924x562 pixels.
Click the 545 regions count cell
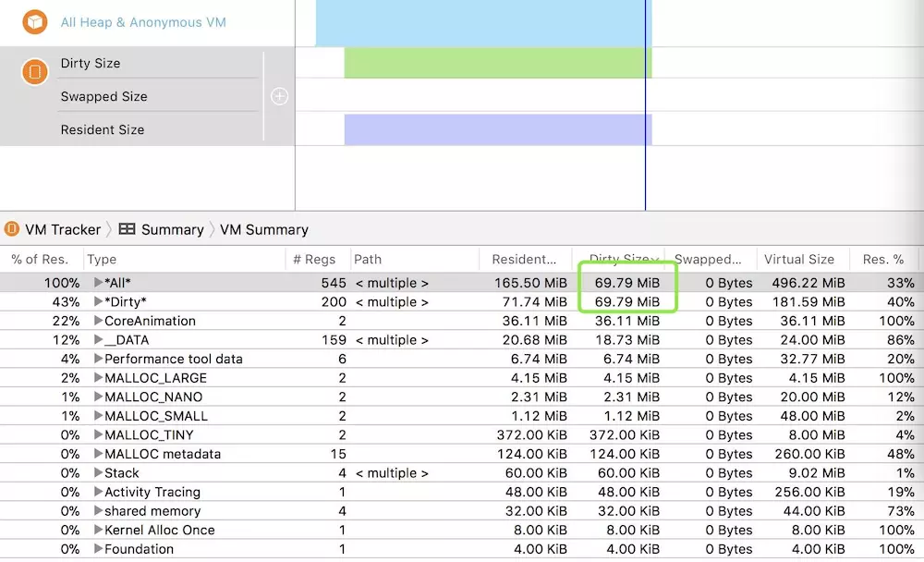(334, 283)
